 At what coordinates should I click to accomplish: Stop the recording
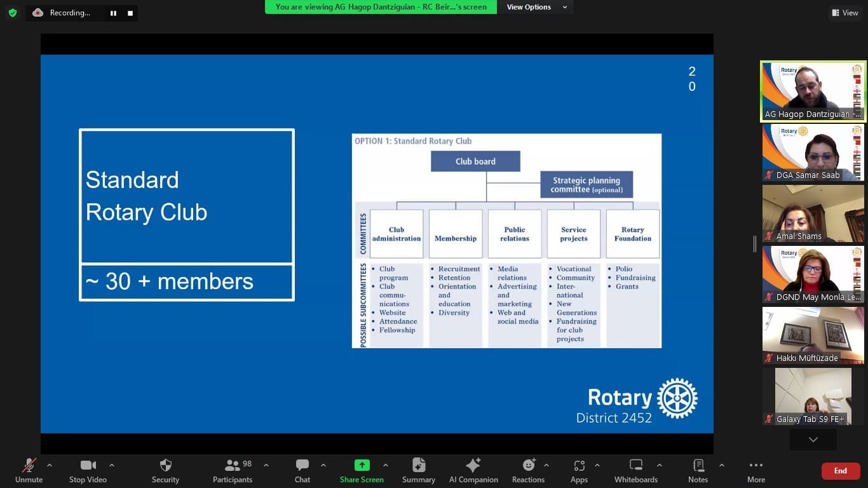(x=130, y=13)
